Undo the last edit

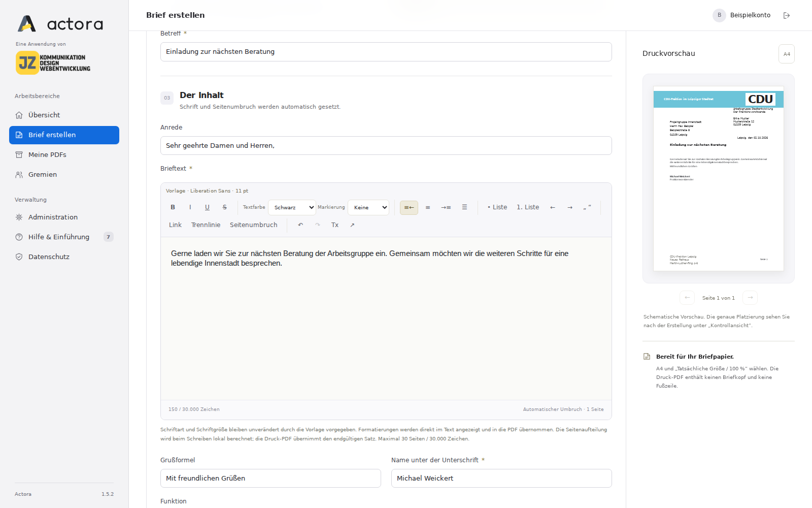[x=300, y=225]
